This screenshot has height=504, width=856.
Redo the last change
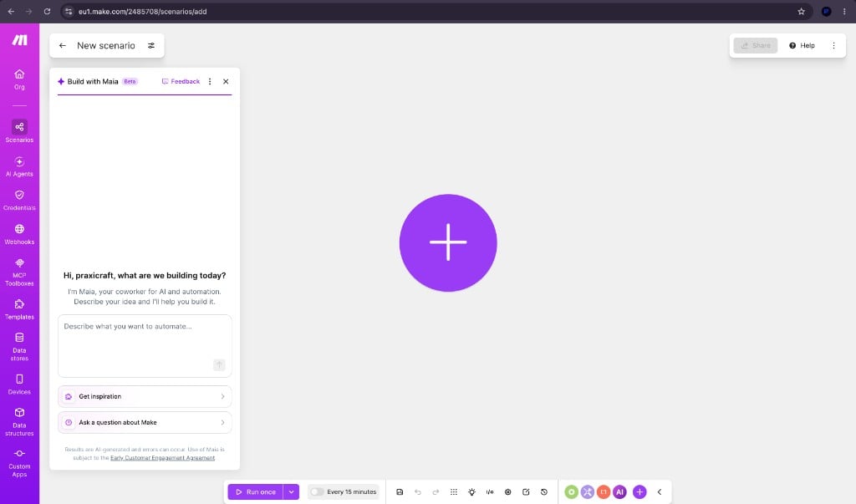click(x=436, y=491)
